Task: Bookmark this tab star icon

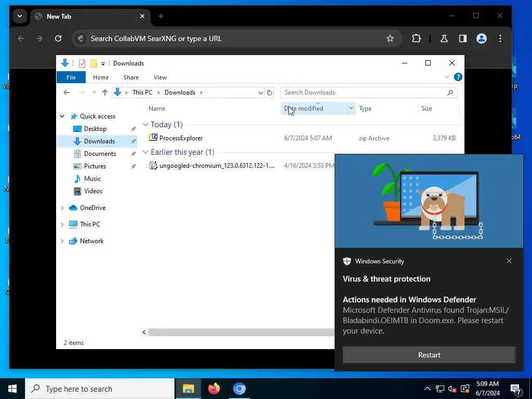Action: [390, 38]
